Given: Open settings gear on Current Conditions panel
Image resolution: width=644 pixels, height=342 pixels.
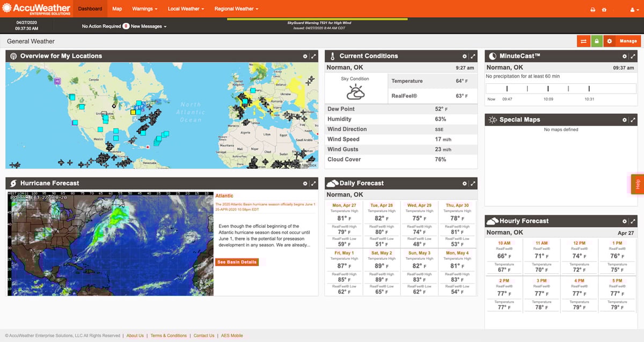Looking at the screenshot, I should (x=465, y=56).
